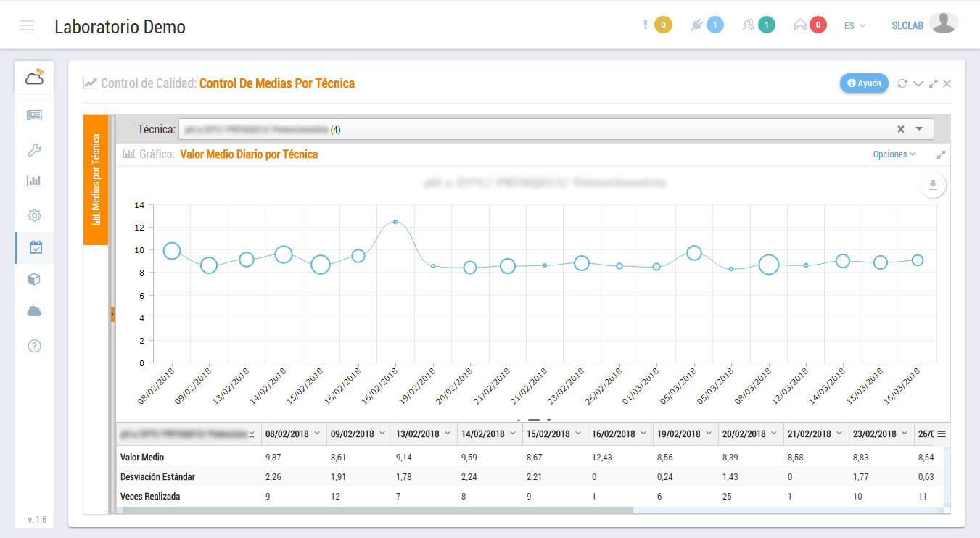Open the mail inbox notification badge
980x538 pixels.
point(818,25)
